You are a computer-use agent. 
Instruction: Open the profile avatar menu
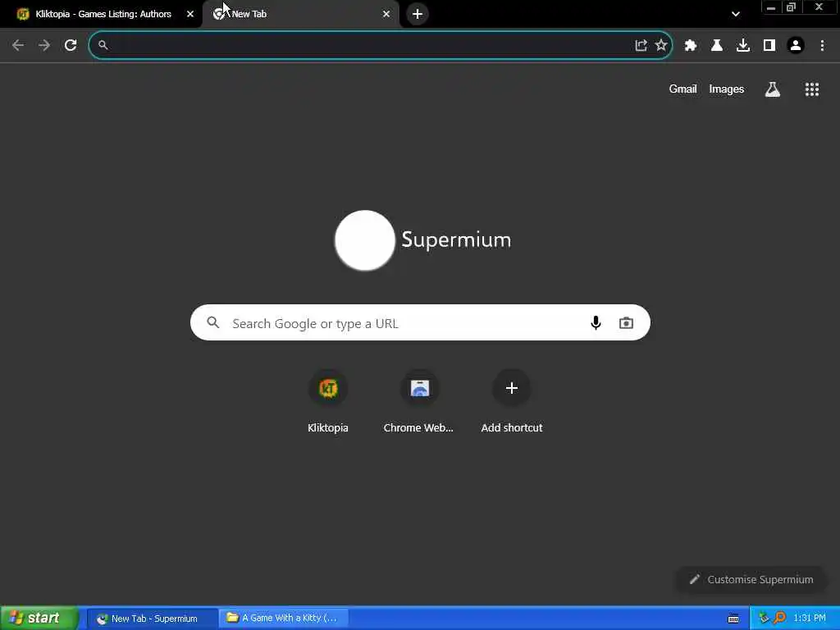click(796, 45)
